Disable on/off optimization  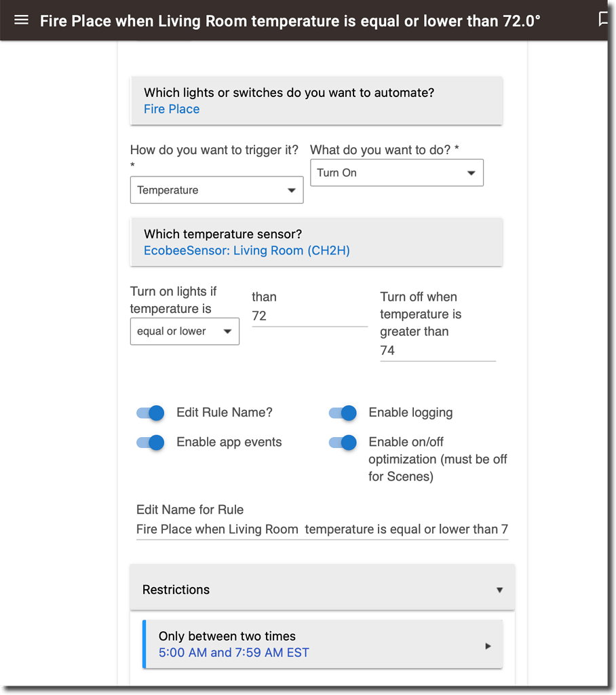tap(343, 443)
